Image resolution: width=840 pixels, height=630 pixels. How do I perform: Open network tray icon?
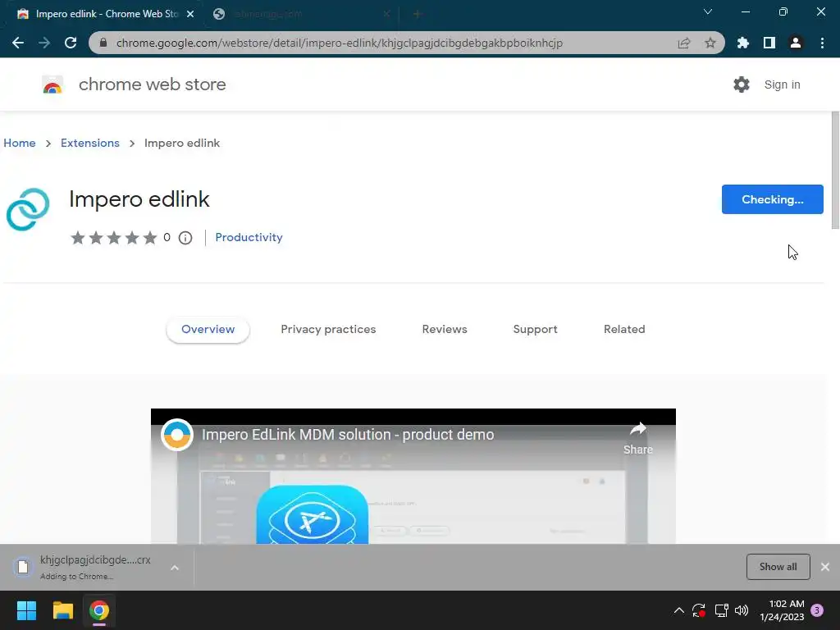tap(721, 610)
